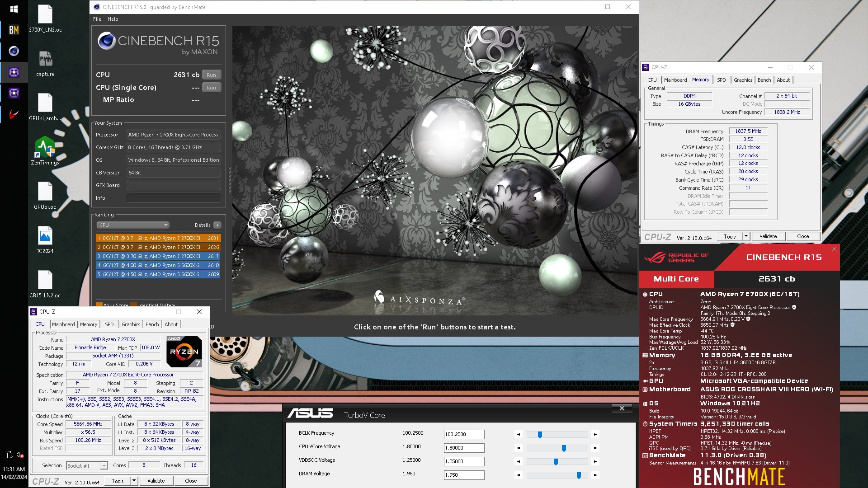Viewport: 868px width, 488px height.
Task: Close the TurboV Core panel
Action: coord(622,408)
